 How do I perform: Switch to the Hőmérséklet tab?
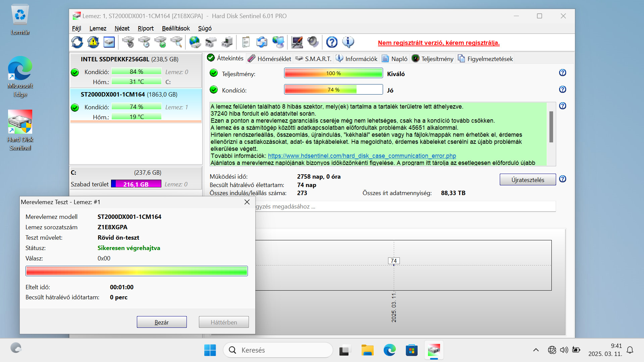tap(270, 59)
